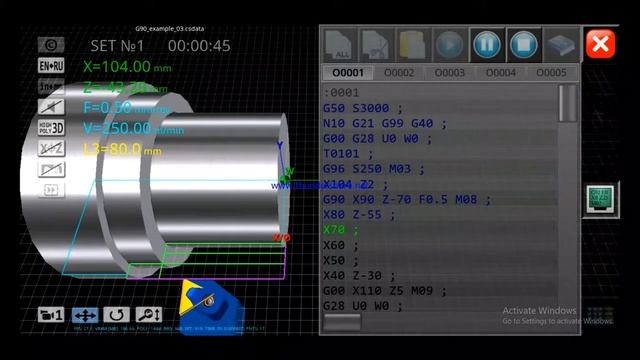The height and width of the screenshot is (360, 640).
Task: Click the vertical scrollbar thumb in code panel
Action: [x=567, y=103]
